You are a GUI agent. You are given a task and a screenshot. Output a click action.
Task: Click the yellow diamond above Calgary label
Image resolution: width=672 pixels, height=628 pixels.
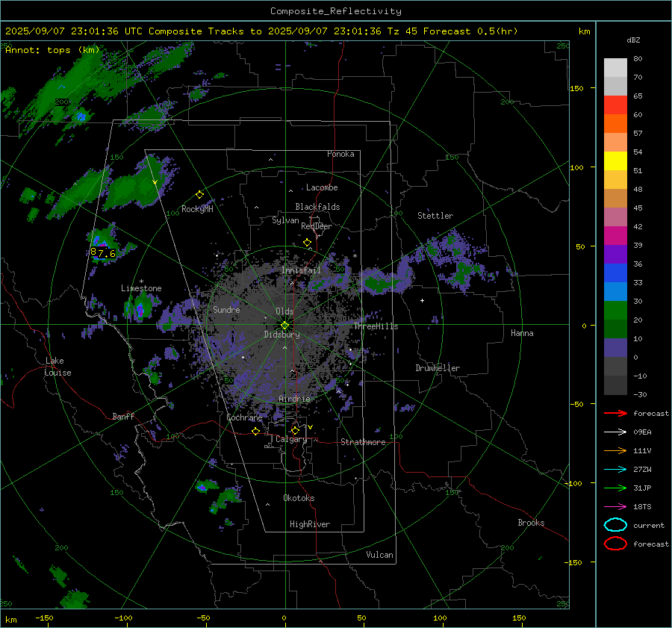point(295,430)
